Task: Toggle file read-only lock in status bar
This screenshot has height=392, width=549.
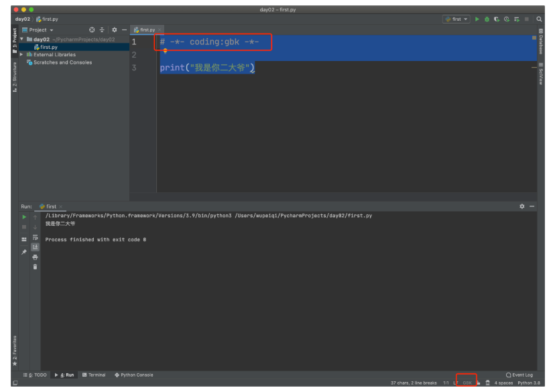Action: [478, 383]
